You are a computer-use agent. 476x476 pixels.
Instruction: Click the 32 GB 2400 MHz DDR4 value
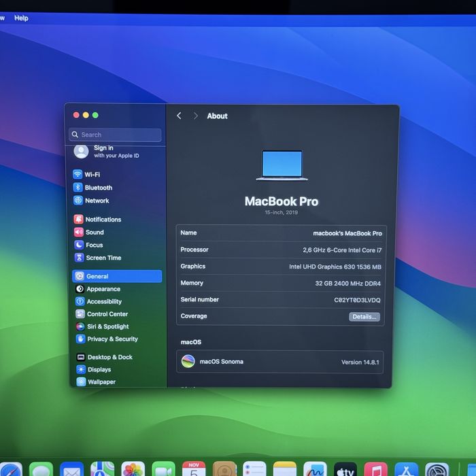point(347,284)
